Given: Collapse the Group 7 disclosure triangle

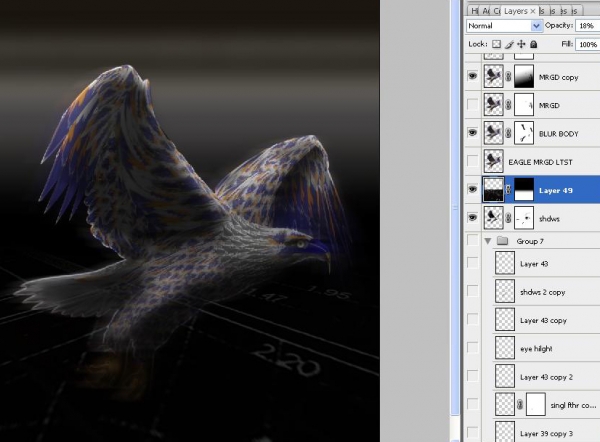Looking at the screenshot, I should tap(488, 241).
